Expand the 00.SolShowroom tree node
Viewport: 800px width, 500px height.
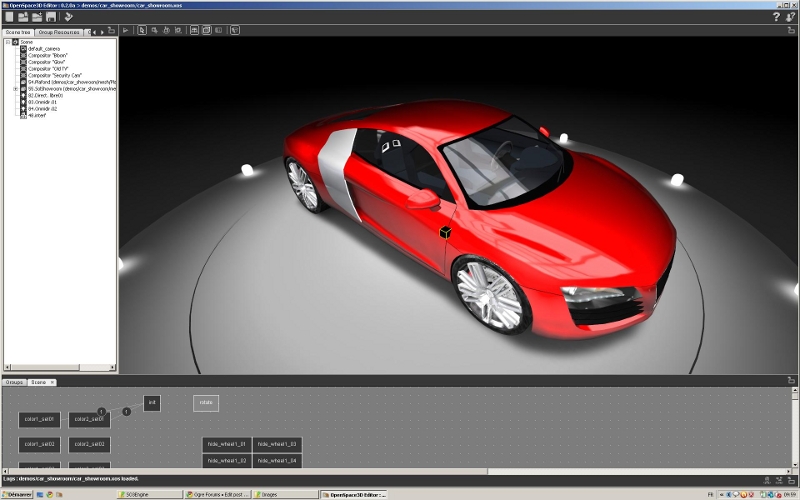15,88
